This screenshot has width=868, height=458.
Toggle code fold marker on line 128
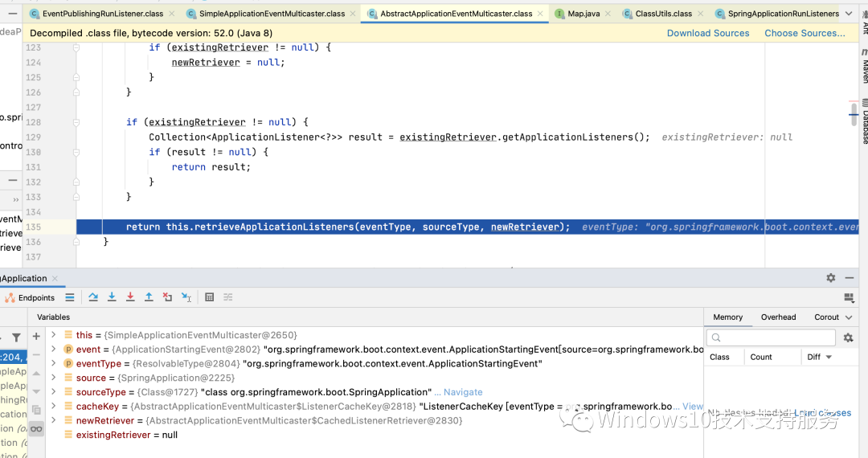tap(76, 122)
